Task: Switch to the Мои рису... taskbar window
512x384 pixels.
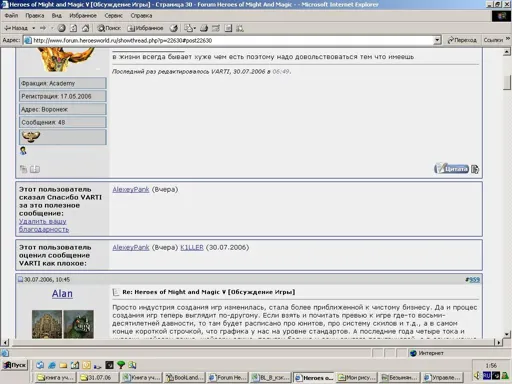Action: click(x=356, y=377)
